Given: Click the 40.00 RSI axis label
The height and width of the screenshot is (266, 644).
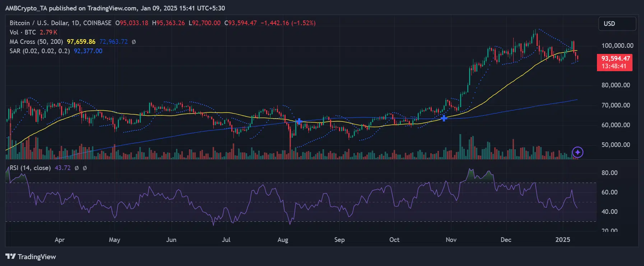Looking at the screenshot, I should click(610, 212).
